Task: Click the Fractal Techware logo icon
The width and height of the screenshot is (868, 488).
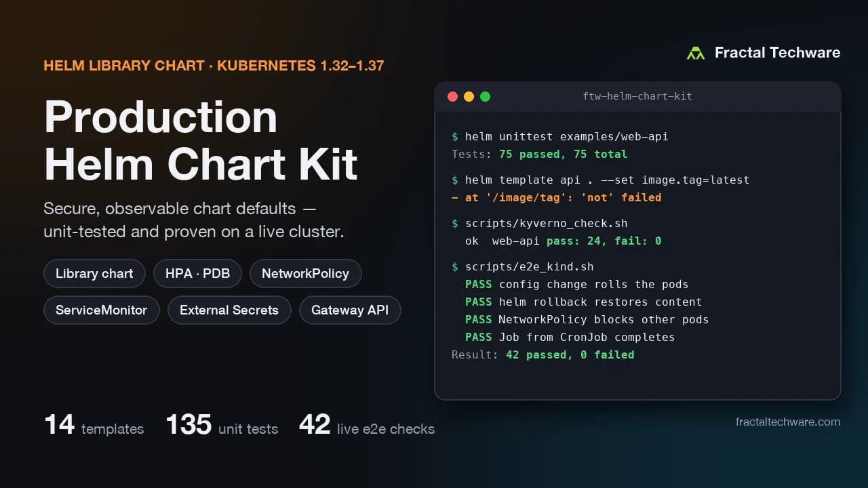Action: click(x=696, y=53)
